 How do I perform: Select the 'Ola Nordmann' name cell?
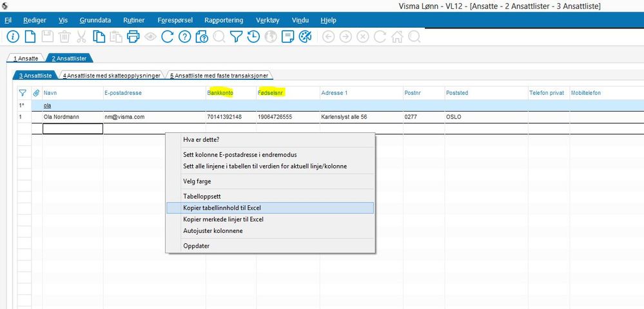click(x=73, y=117)
